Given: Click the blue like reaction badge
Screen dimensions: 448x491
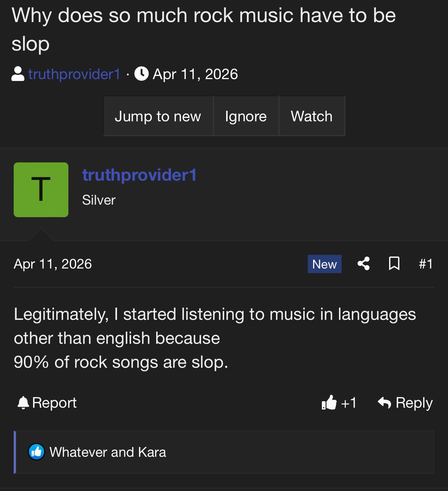Looking at the screenshot, I should [x=36, y=452].
